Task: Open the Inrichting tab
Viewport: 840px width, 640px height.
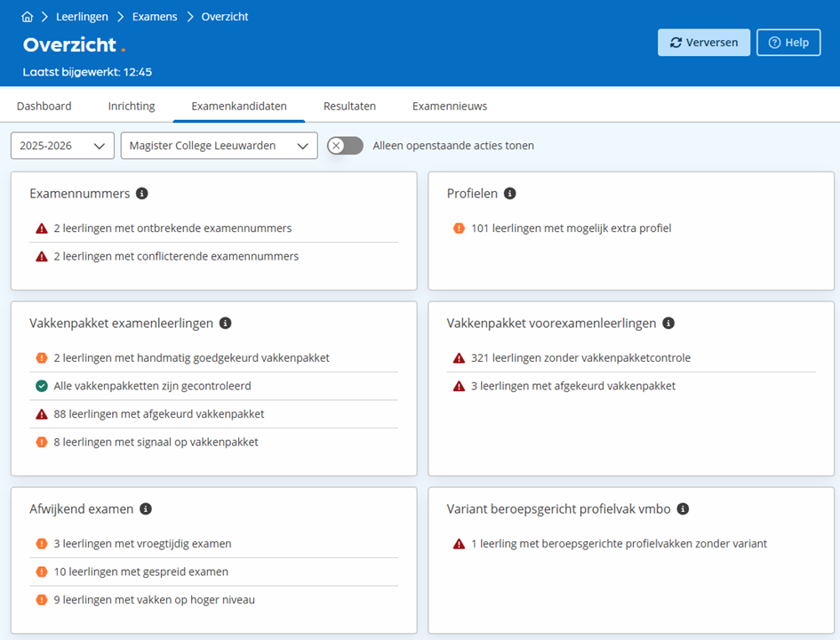Action: (132, 106)
